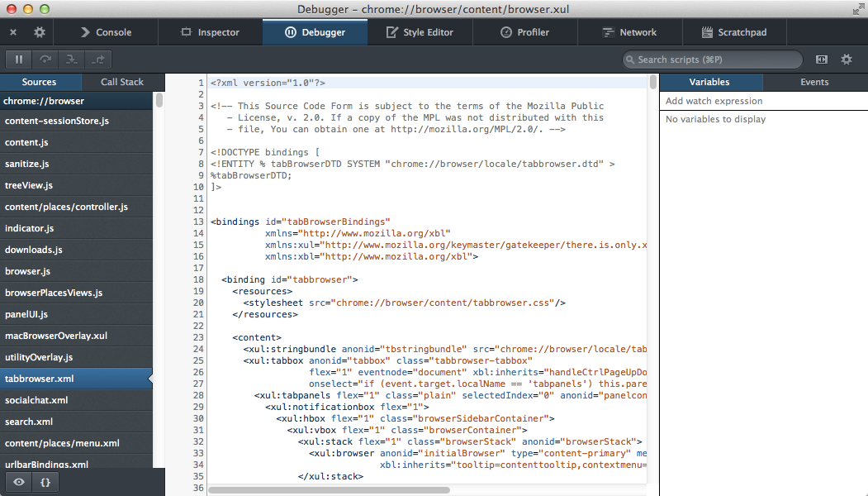Screen dimensions: 868x496
Task: Open the Scratchpad tab
Action: tap(734, 32)
